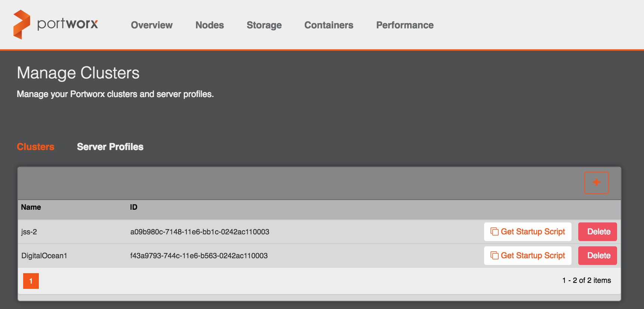The height and width of the screenshot is (309, 644).
Task: Switch to the Server Profiles tab
Action: (x=110, y=147)
